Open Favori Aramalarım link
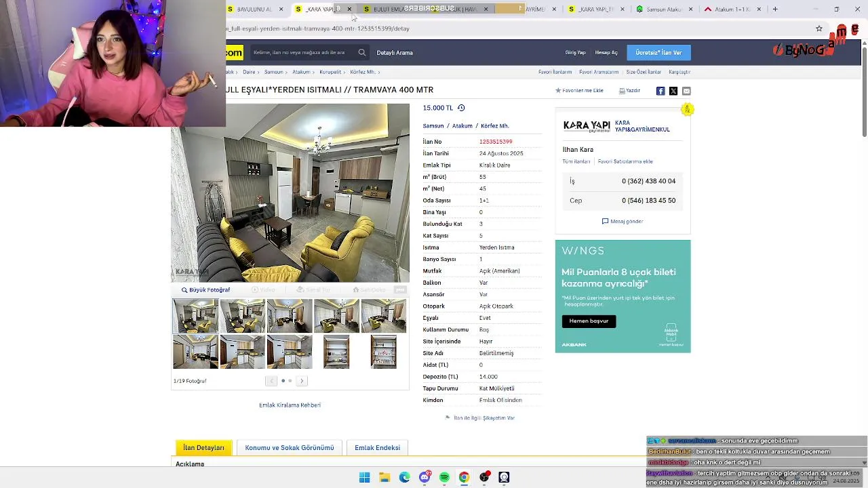This screenshot has height=488, width=868. coord(599,72)
